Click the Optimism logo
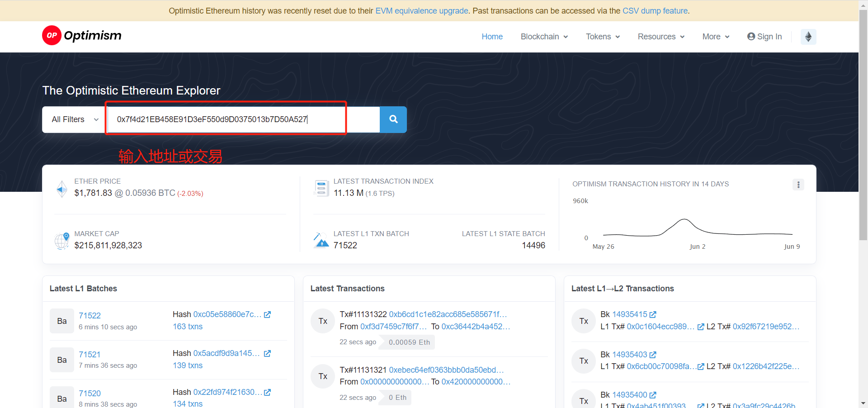 pos(82,35)
